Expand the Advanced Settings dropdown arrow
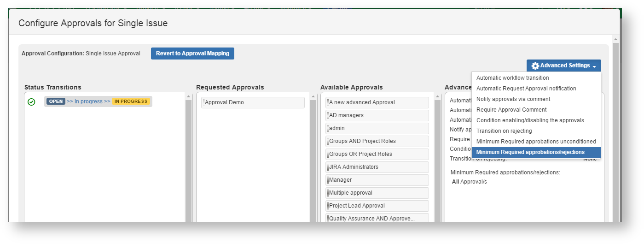Screen dimensions: 644x244 (594, 66)
